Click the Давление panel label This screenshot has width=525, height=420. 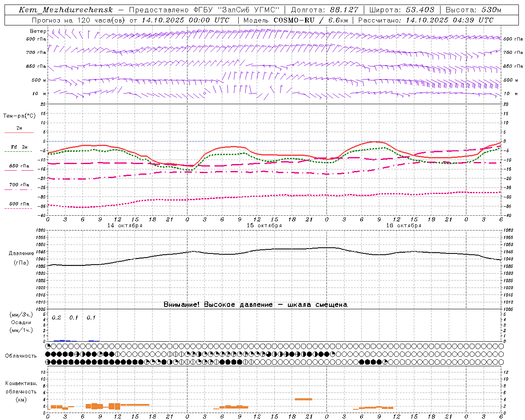(x=21, y=253)
